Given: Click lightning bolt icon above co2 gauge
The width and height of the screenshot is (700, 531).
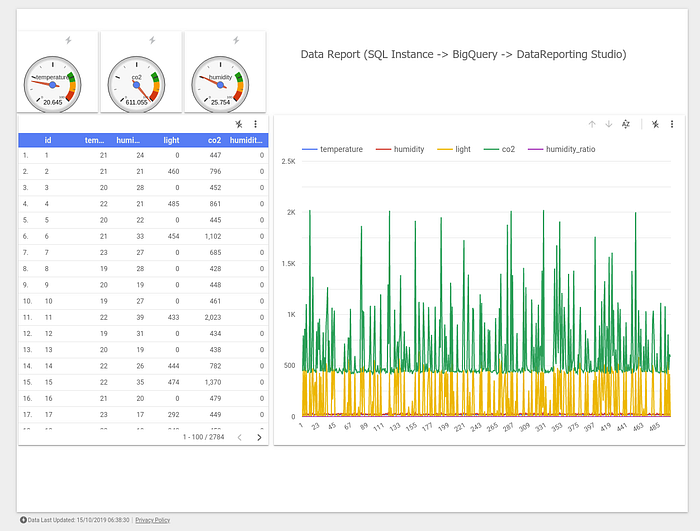Looking at the screenshot, I should click(152, 40).
